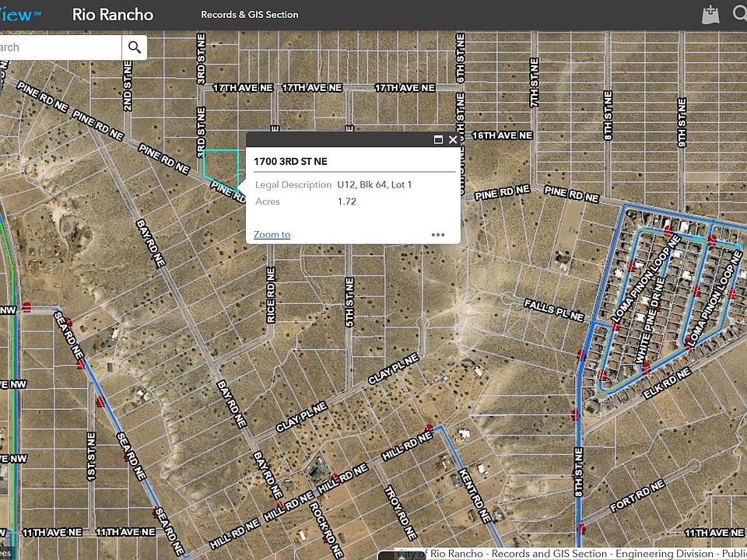Click the header search icon at top right
Viewport: 747px width, 560px height.
tap(739, 15)
